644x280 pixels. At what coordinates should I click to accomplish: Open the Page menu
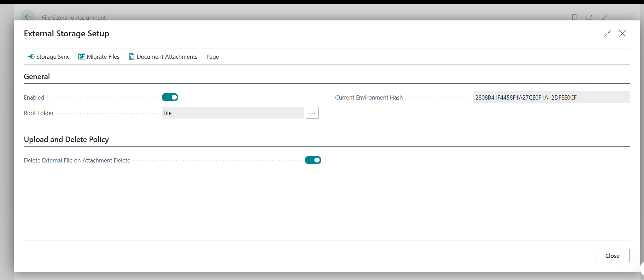pos(212,57)
